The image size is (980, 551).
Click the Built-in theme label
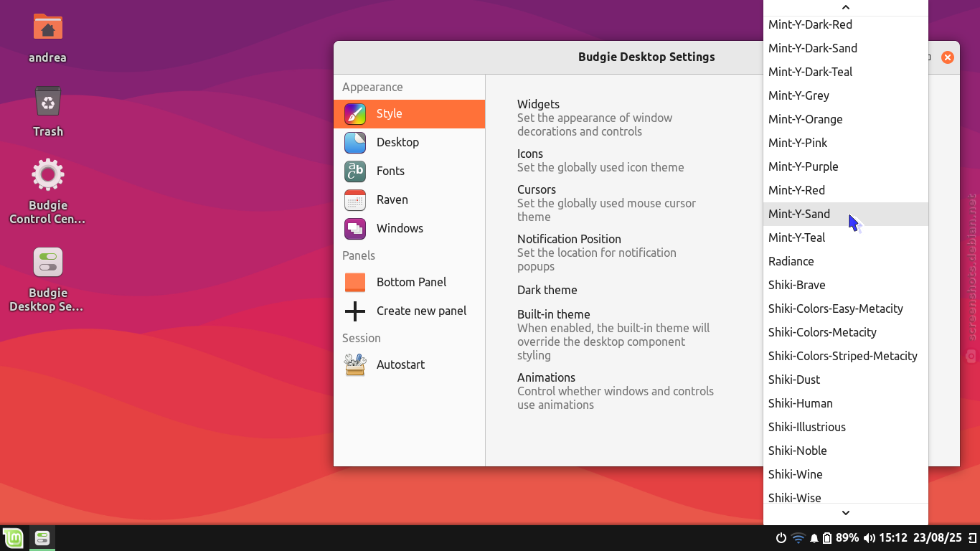click(x=554, y=314)
